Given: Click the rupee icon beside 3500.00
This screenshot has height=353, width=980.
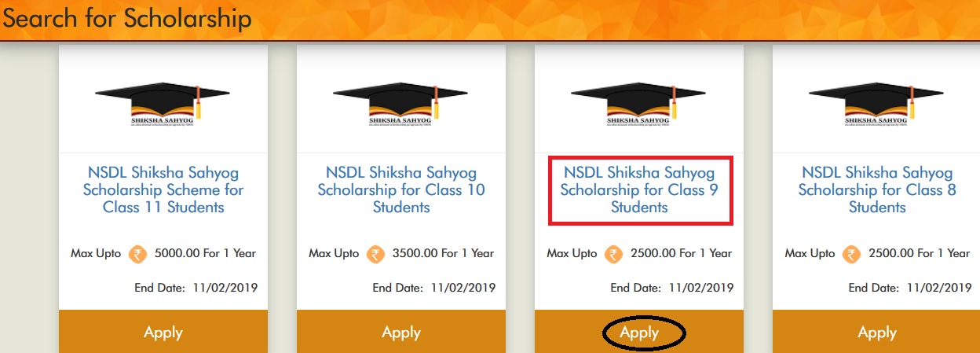Looking at the screenshot, I should [375, 254].
